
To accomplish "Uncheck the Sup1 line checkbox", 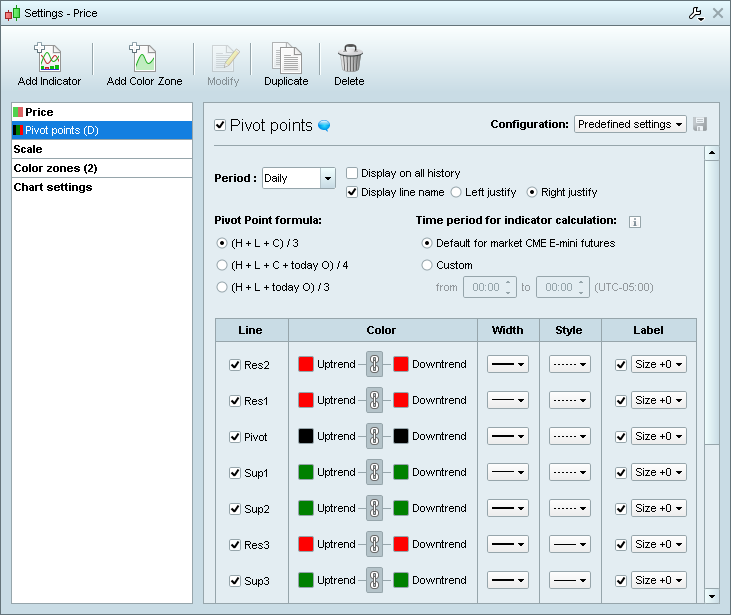I will click(x=235, y=473).
